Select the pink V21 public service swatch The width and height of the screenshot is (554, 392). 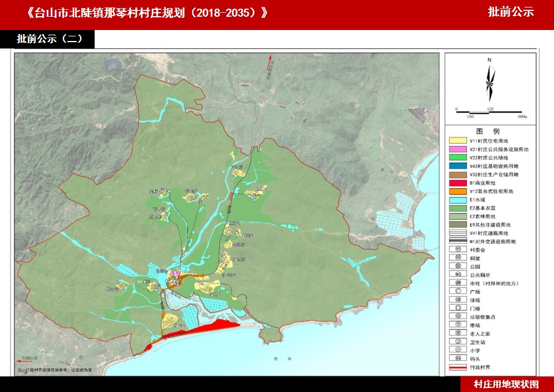point(458,149)
